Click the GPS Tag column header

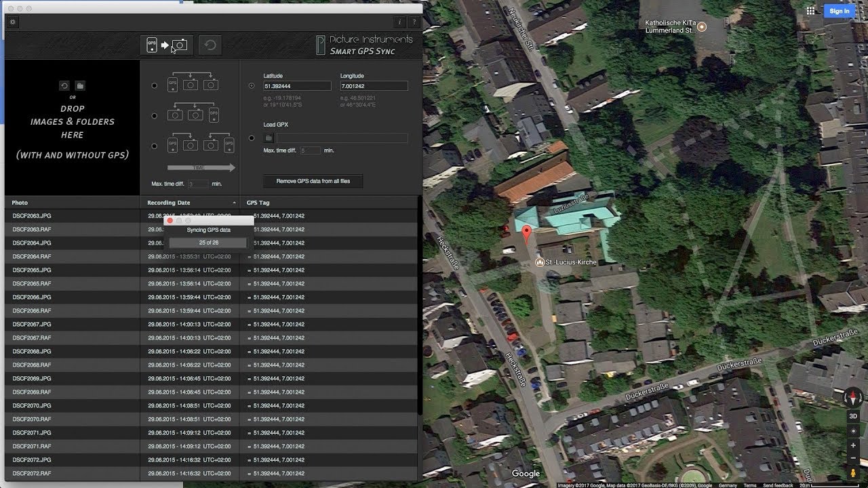[x=330, y=203]
